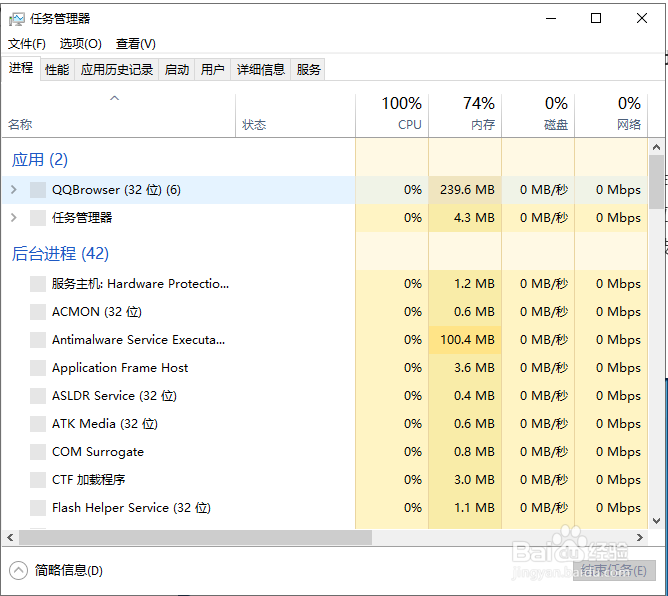
Task: Expand the 任务管理器 process entry
Action: pyautogui.click(x=13, y=218)
